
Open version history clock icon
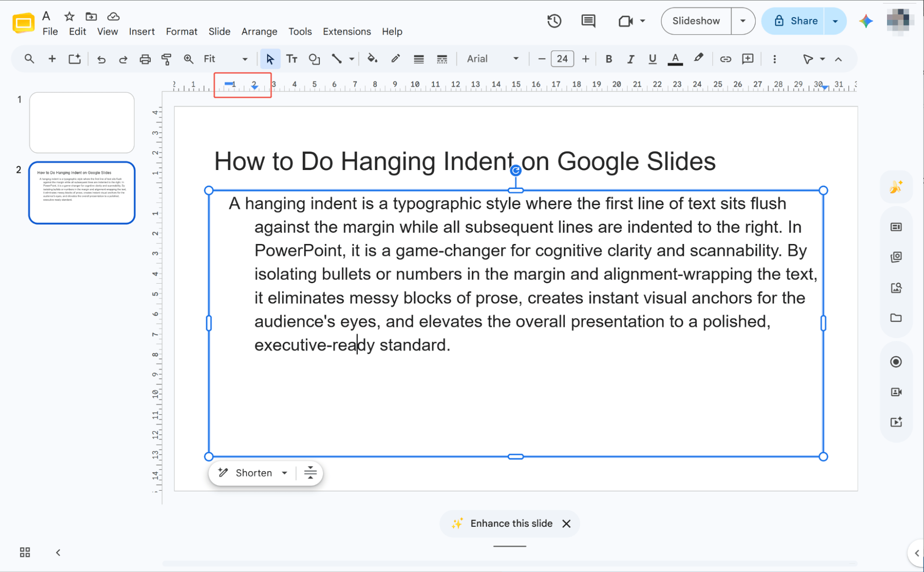554,21
